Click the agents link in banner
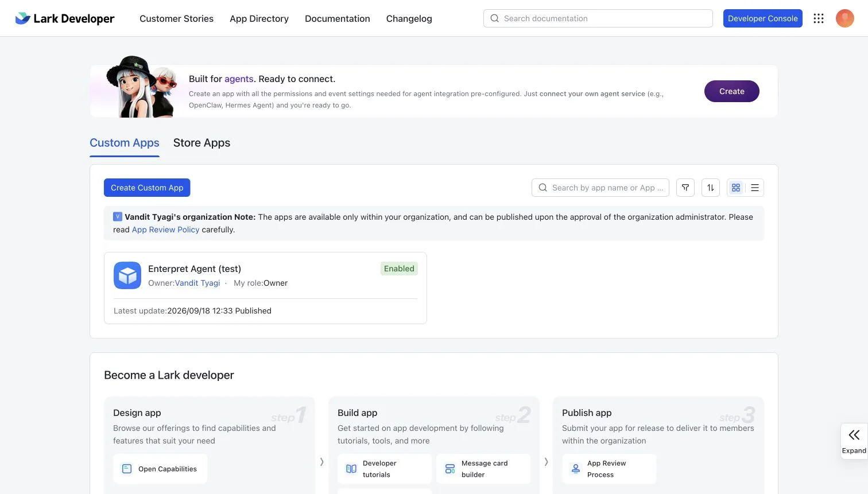Image resolution: width=868 pixels, height=494 pixels. tap(239, 79)
